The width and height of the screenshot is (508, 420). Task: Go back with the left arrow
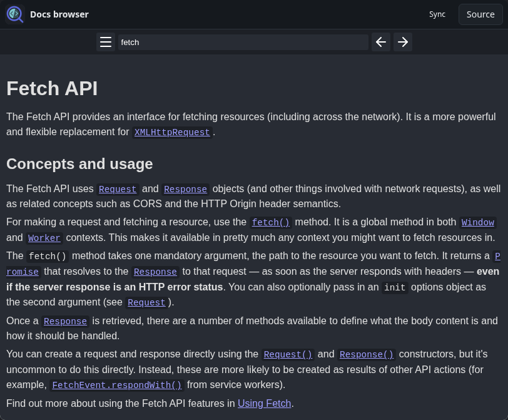pos(380,42)
